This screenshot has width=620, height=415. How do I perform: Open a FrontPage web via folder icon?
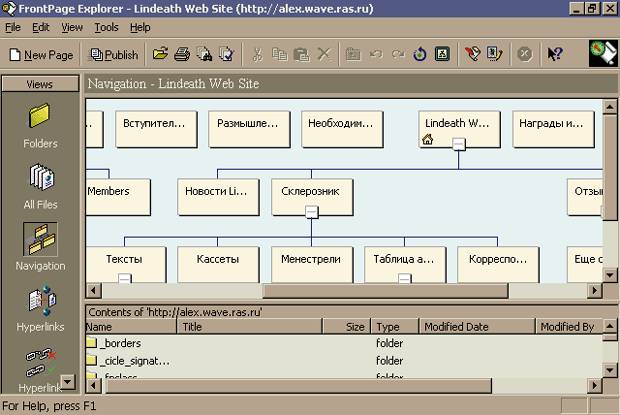[160, 54]
